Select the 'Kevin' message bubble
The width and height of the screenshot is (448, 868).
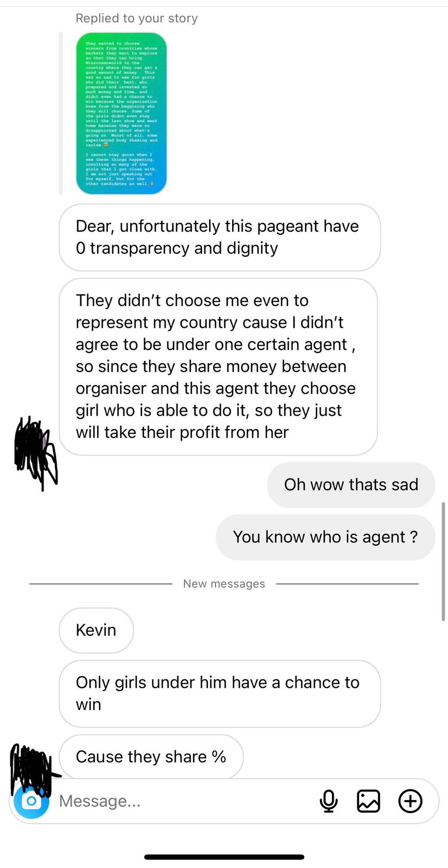pyautogui.click(x=96, y=630)
